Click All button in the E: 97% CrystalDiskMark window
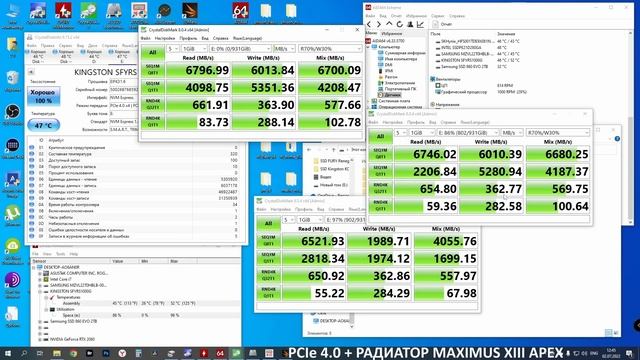The image size is (640, 360). [x=268, y=223]
